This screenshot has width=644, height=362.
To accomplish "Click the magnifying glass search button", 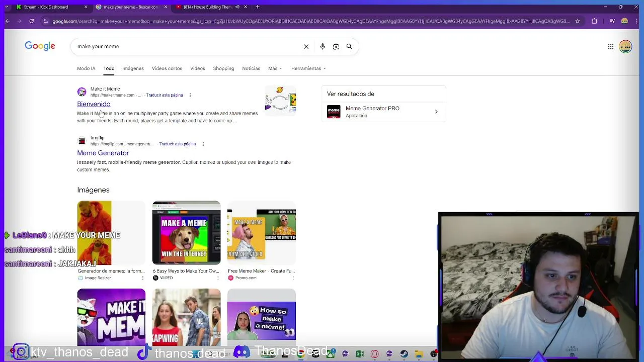I will click(349, 46).
